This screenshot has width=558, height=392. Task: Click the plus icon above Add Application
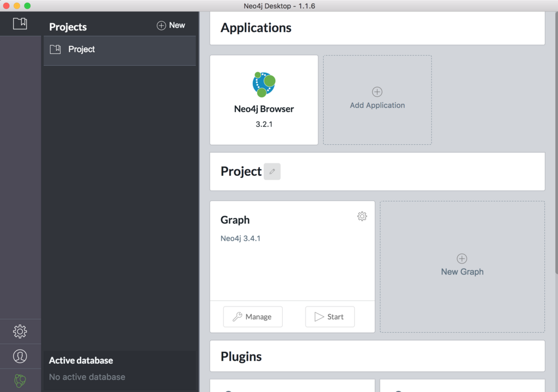point(377,92)
